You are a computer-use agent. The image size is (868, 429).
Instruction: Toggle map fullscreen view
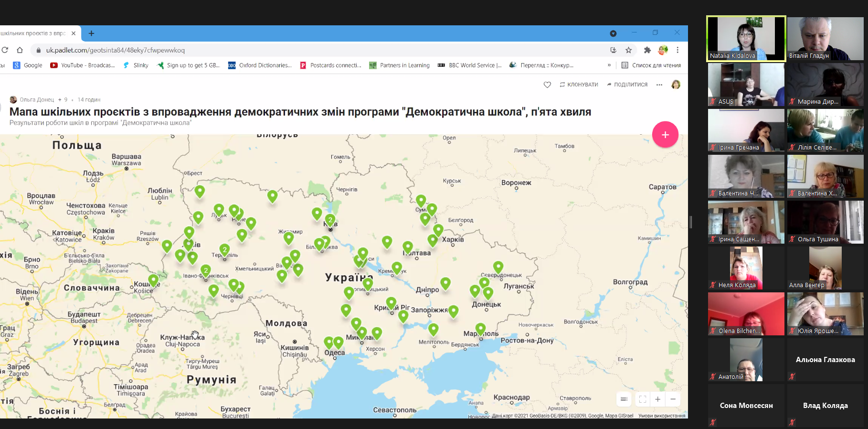[x=643, y=399]
